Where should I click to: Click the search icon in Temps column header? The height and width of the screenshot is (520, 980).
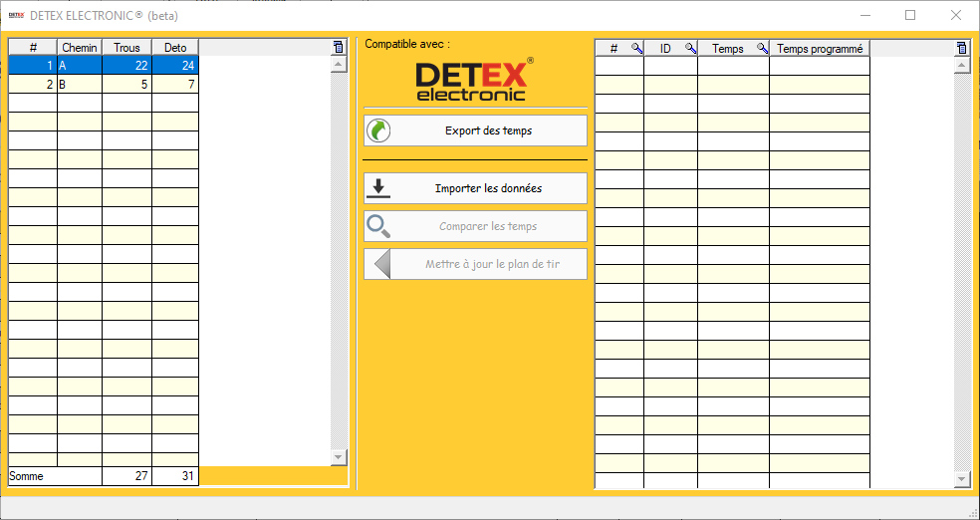coord(762,48)
